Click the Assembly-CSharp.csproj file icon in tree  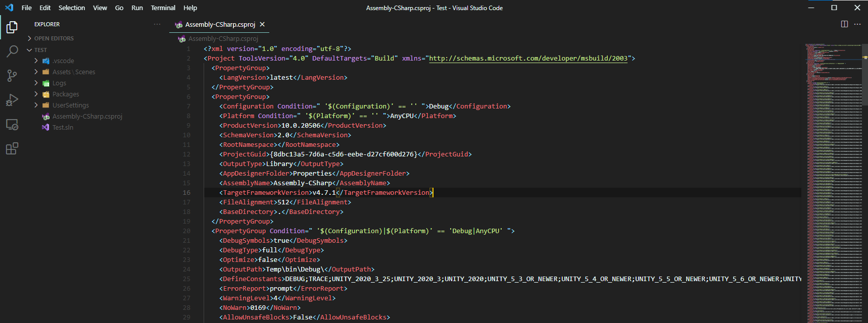(x=46, y=117)
